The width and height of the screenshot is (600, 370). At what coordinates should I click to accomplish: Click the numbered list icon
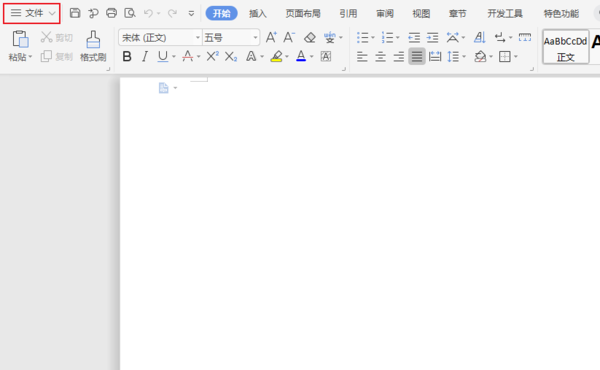387,37
